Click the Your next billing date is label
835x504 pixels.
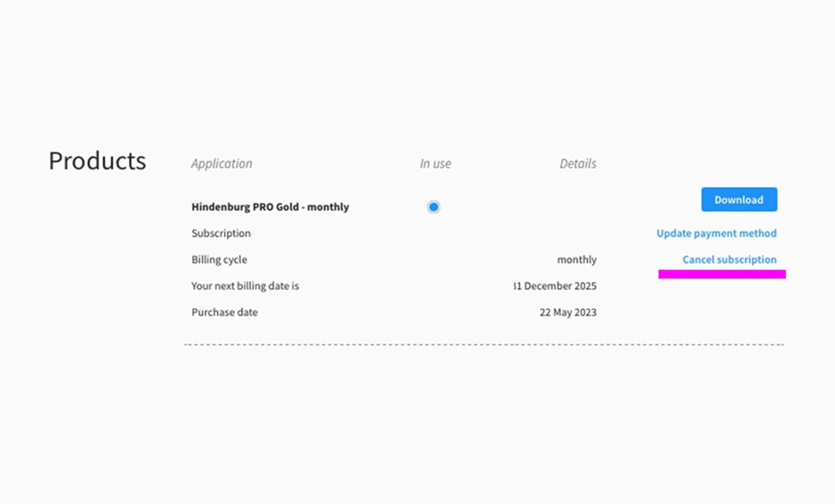click(x=245, y=286)
